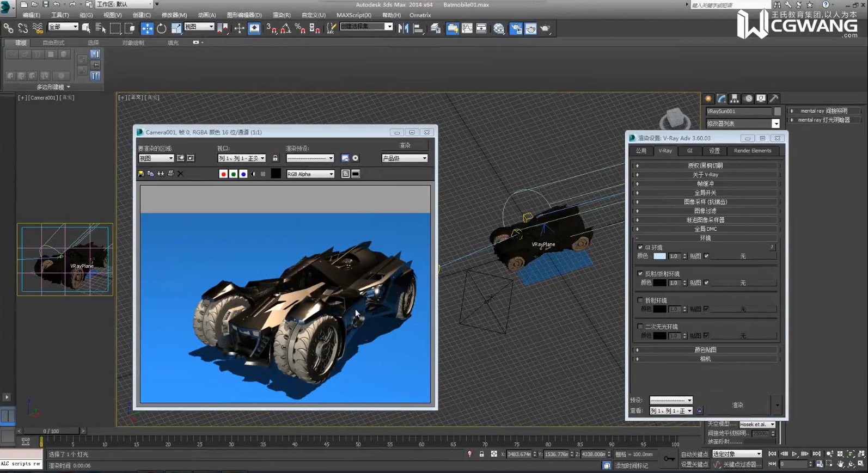Toggle 贴图 checkbox for GI 环境
The image size is (868, 473).
706,256
